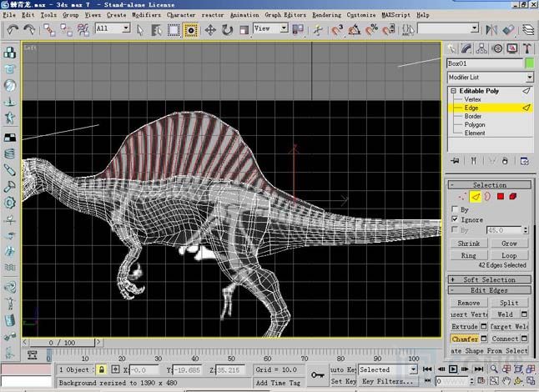Viewport: 539px width, 392px height.
Task: Click the Align tool icon
Action: (508, 30)
